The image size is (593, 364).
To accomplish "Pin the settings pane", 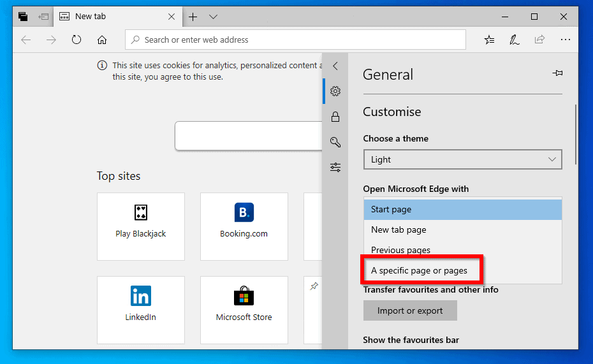I will pyautogui.click(x=557, y=73).
